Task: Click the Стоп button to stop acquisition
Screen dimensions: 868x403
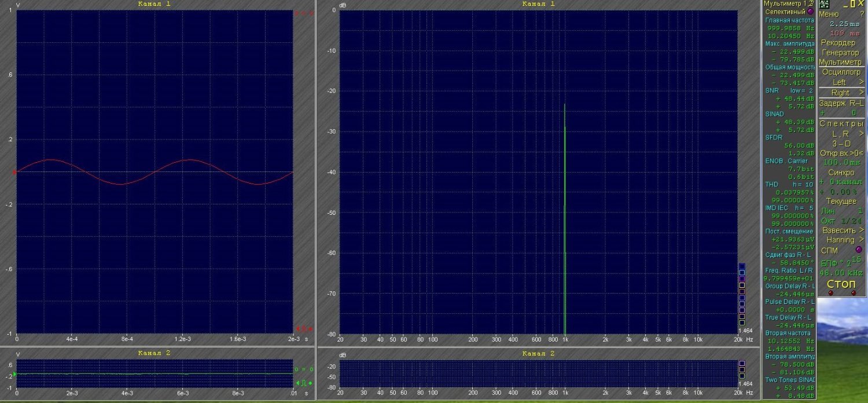Action: (841, 284)
